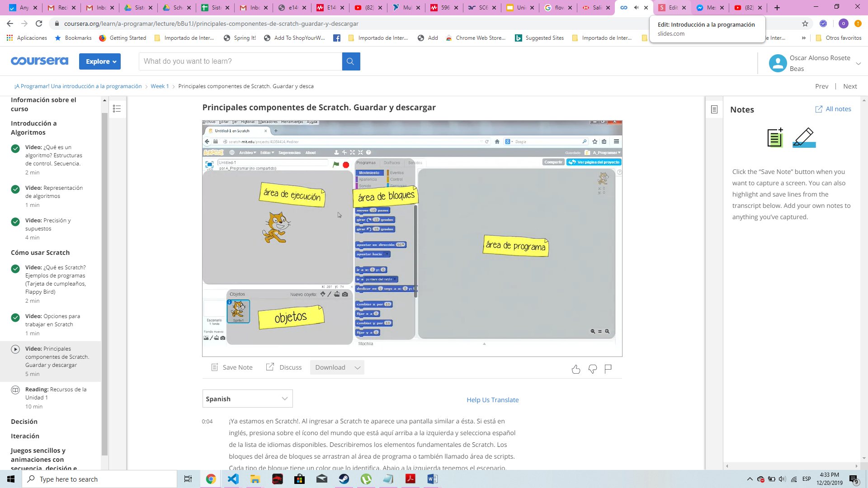Click the Help Us Translate link
The width and height of the screenshot is (868, 488).
click(492, 400)
